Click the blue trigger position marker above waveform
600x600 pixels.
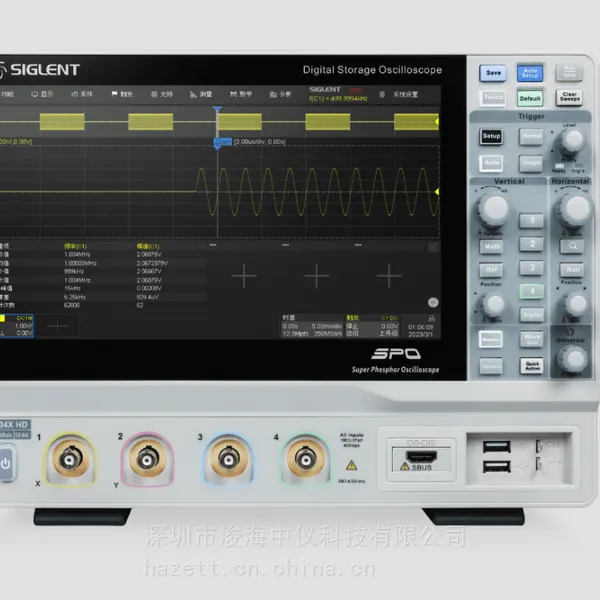[x=217, y=109]
